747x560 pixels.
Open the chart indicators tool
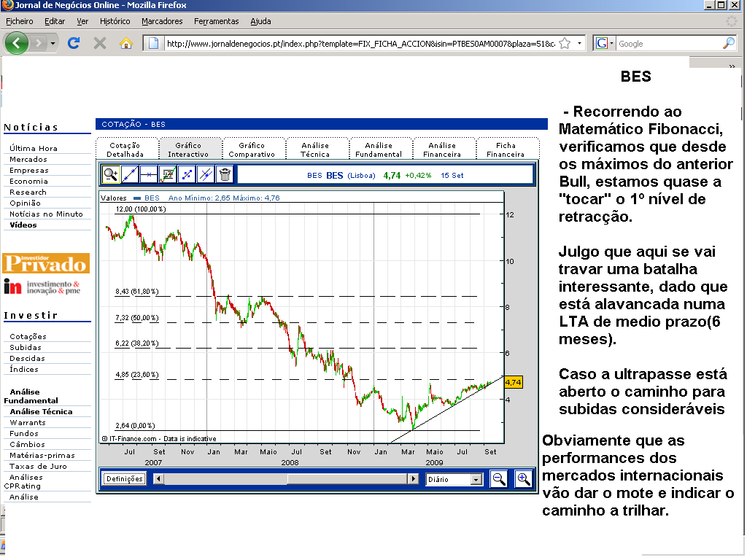(168, 175)
